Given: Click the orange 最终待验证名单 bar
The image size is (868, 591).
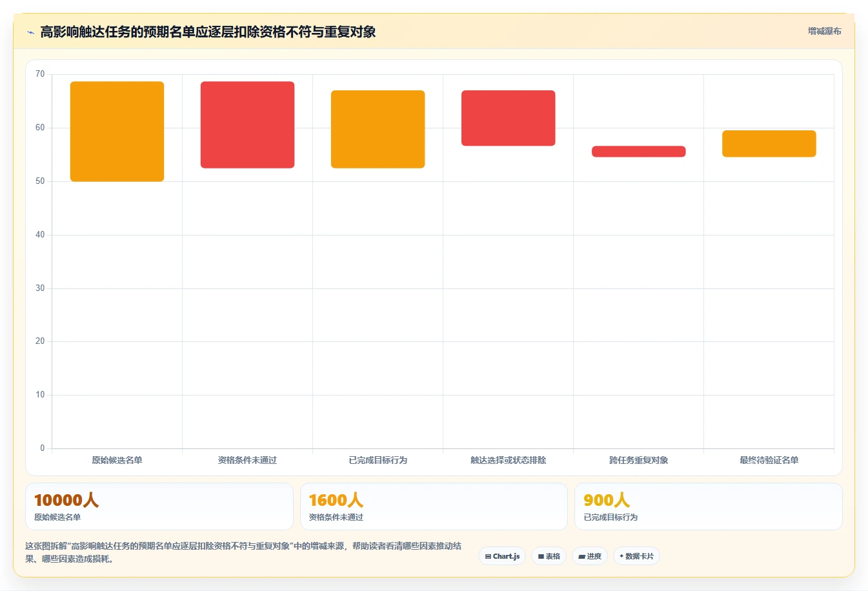Looking at the screenshot, I should [x=769, y=144].
